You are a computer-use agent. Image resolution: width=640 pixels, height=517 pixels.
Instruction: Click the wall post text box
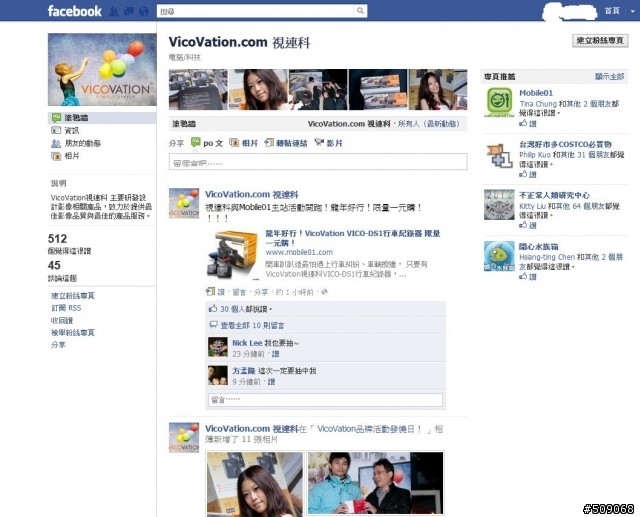click(x=318, y=162)
